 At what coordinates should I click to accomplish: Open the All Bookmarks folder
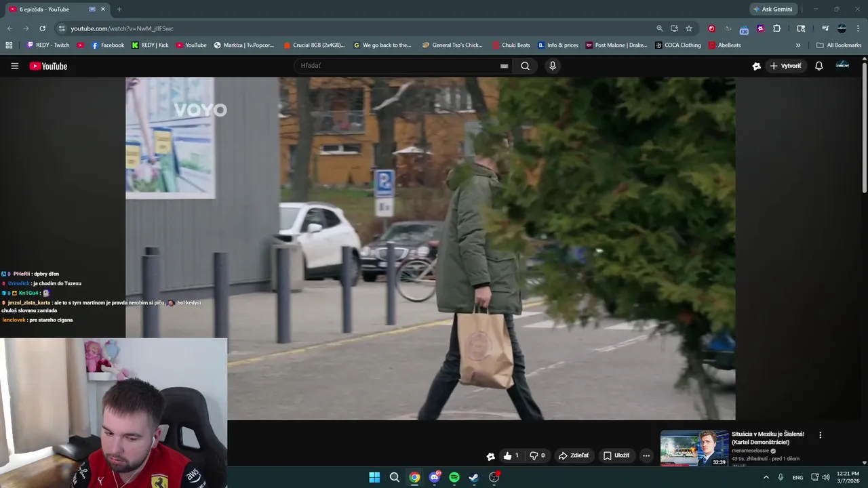point(839,45)
